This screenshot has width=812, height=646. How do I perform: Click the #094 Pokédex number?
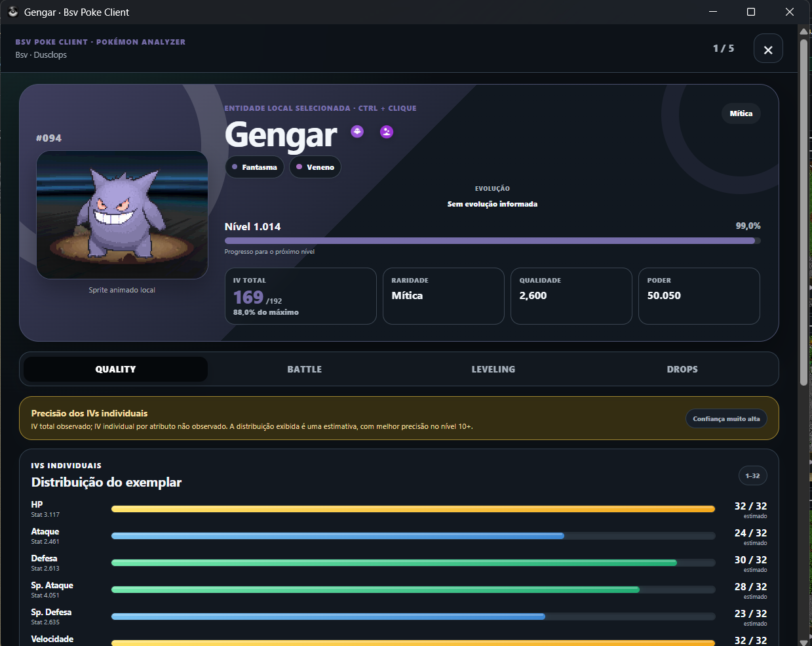click(x=49, y=138)
